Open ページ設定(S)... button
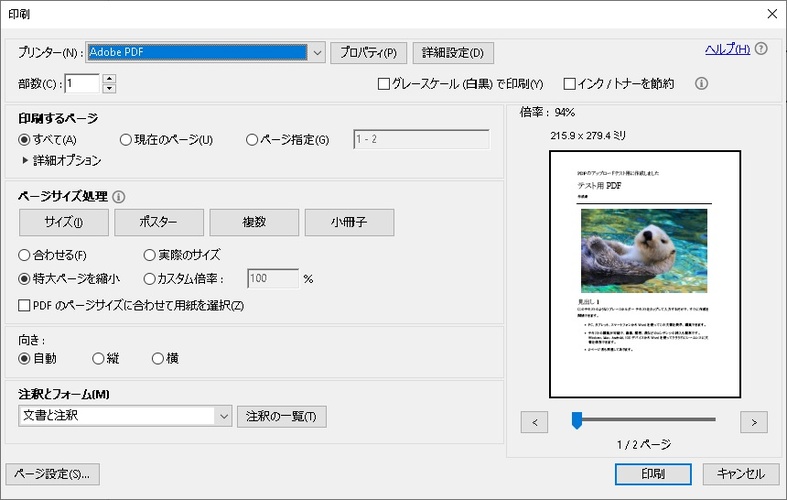This screenshot has width=787, height=500. coord(53,474)
